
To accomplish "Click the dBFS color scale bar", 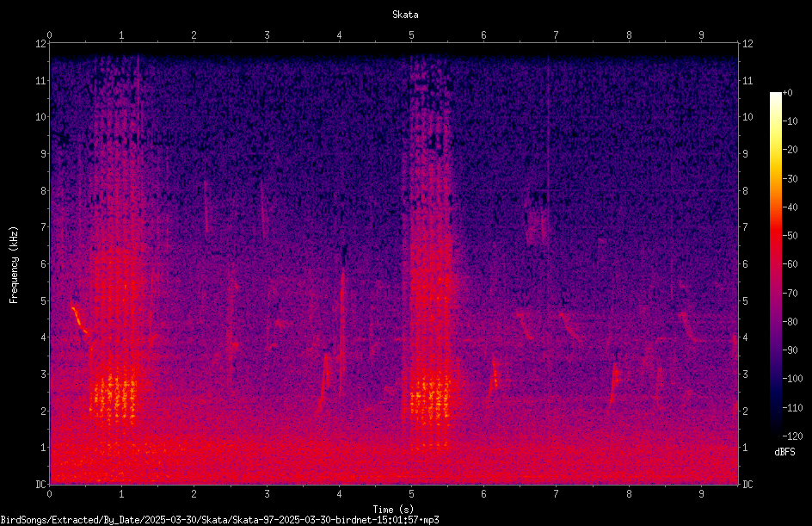I will (776, 263).
